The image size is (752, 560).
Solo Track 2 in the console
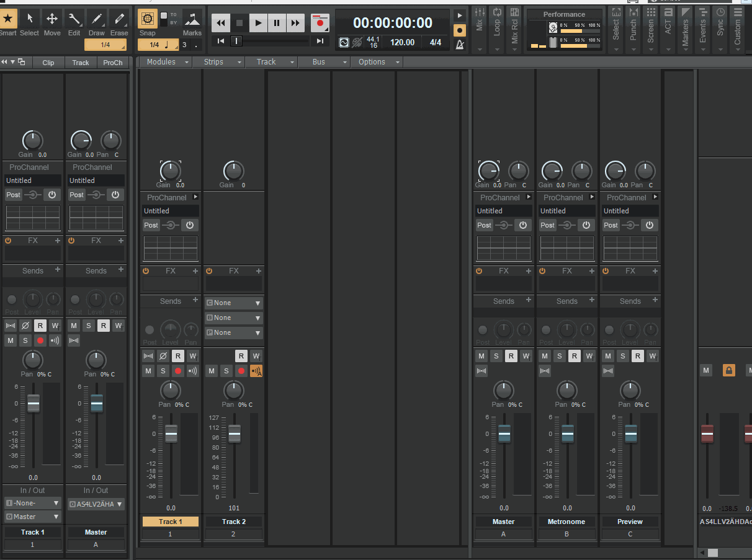point(226,371)
